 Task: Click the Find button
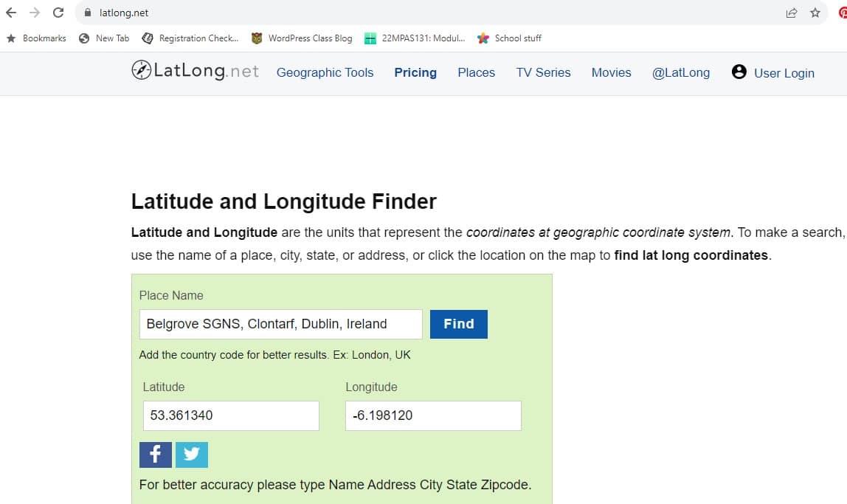(x=459, y=324)
